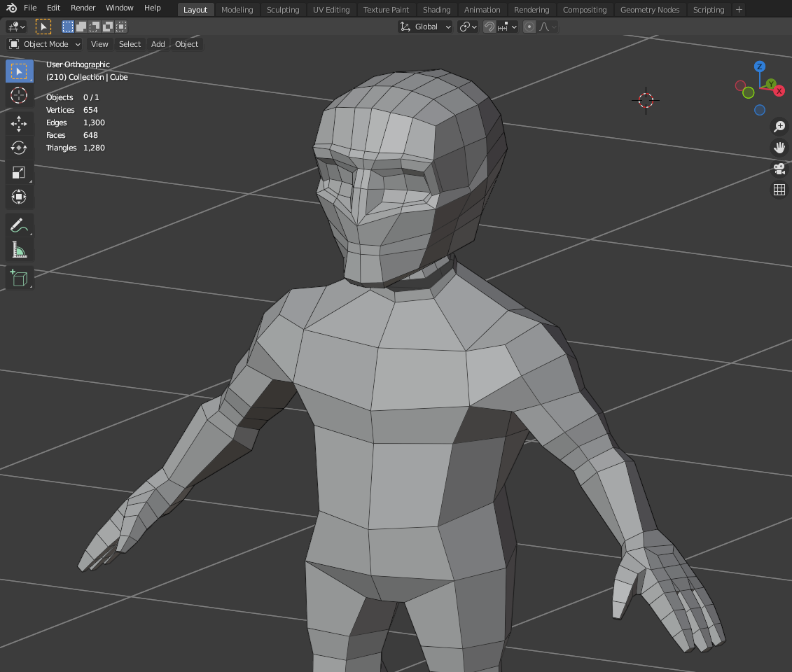Toggle the camera view
Screen dimensions: 792x672
coord(779,169)
